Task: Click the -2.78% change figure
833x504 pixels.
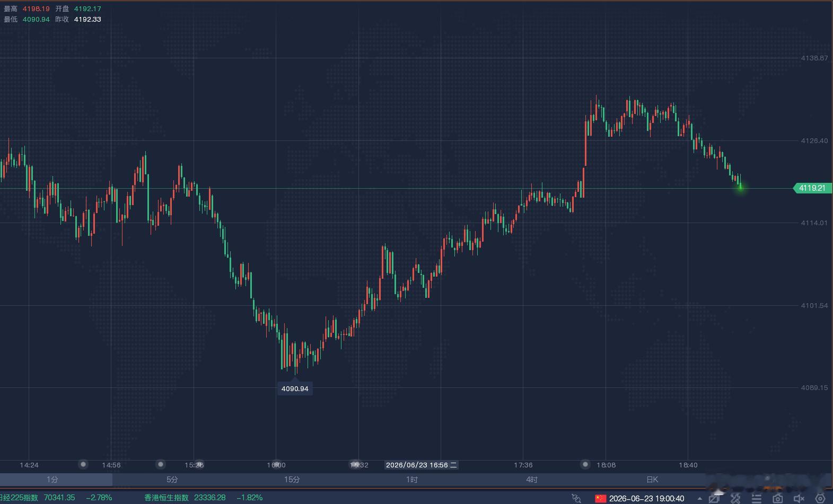Action: point(99,498)
